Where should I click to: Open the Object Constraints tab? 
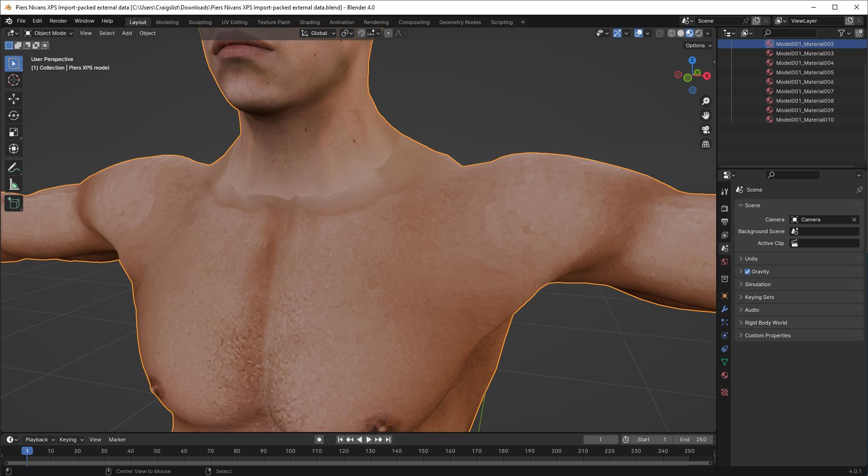click(x=725, y=349)
